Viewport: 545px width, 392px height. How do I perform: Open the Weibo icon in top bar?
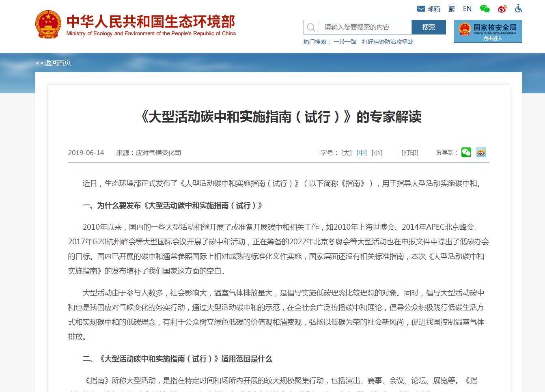click(x=502, y=9)
